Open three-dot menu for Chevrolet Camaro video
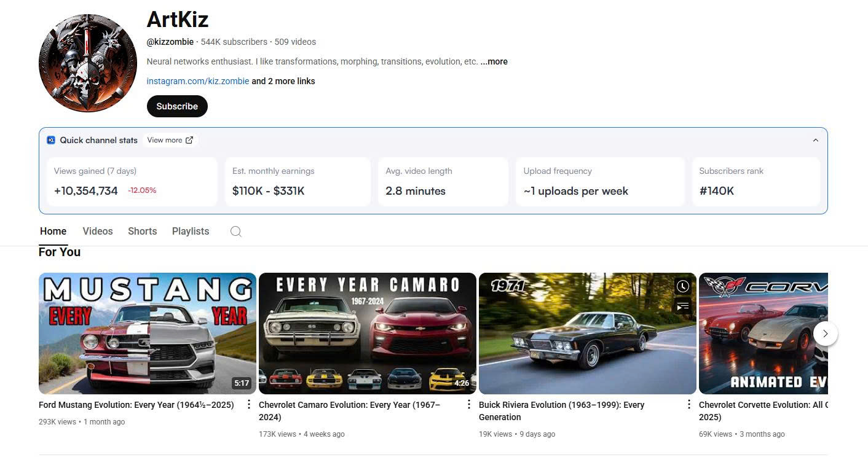The width and height of the screenshot is (868, 457). [468, 404]
